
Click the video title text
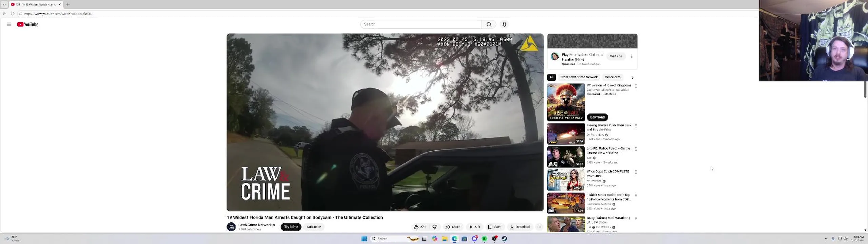pyautogui.click(x=305, y=217)
